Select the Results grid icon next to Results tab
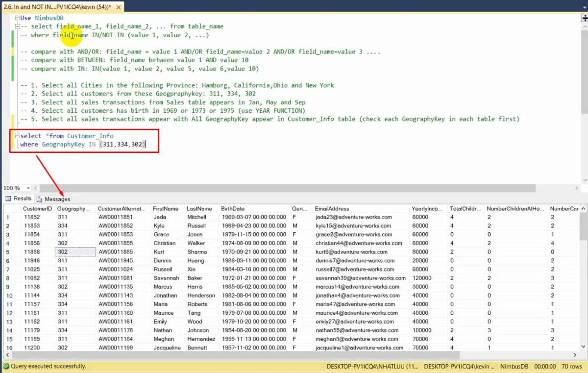Viewport: 588px width, 373px height. (x=7, y=199)
